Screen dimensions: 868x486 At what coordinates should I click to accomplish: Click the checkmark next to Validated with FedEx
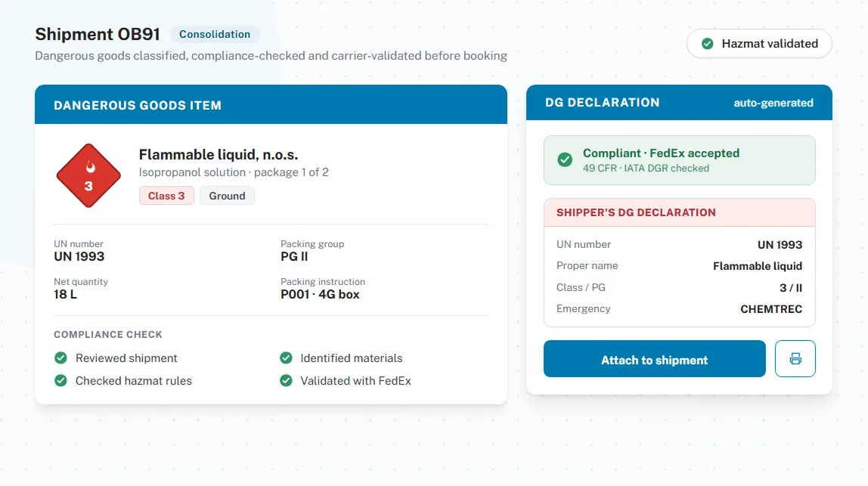click(286, 381)
